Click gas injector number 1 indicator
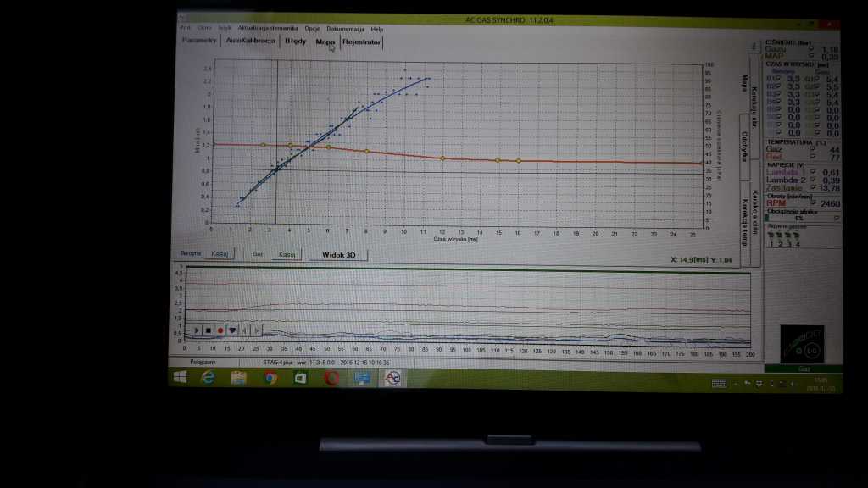 (x=770, y=244)
